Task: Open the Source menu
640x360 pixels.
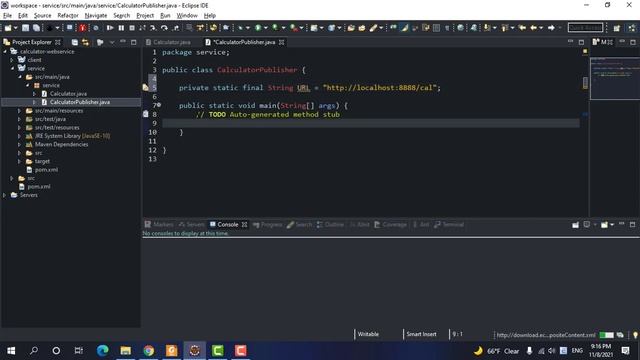Action: coord(42,16)
